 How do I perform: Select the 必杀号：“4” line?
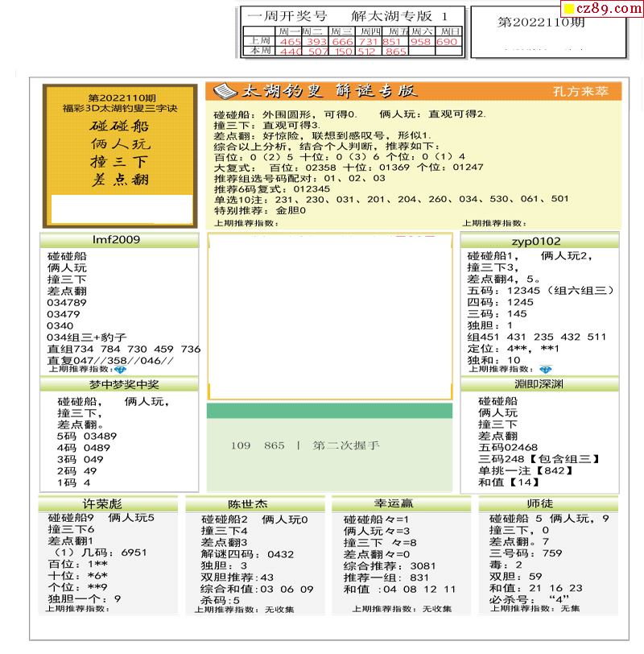[x=530, y=599]
